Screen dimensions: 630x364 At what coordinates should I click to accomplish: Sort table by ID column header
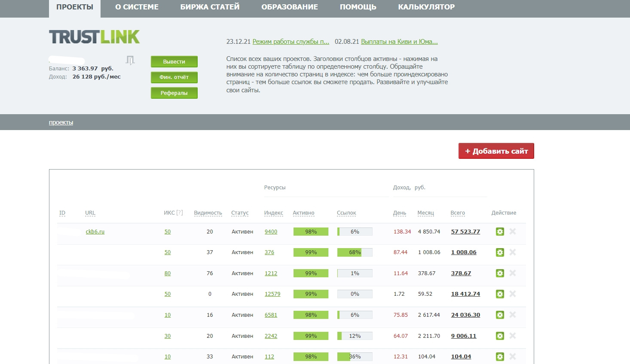click(62, 213)
